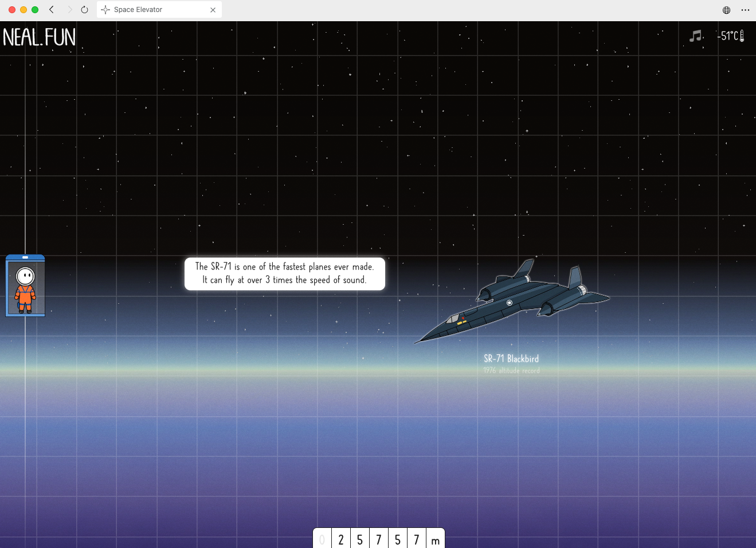Open the NEAL.FUN logo link
The width and height of the screenshot is (756, 548).
point(39,37)
